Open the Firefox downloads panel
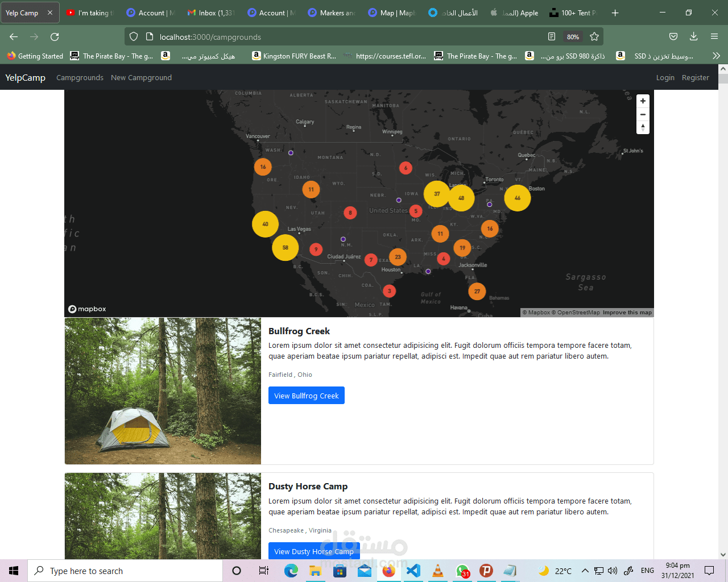Image resolution: width=728 pixels, height=582 pixels. 693,37
